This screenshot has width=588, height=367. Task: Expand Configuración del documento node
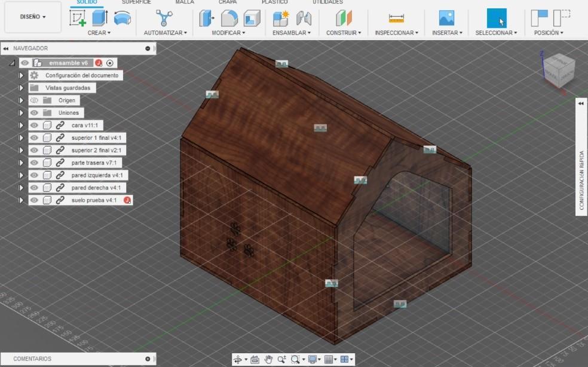pos(22,75)
